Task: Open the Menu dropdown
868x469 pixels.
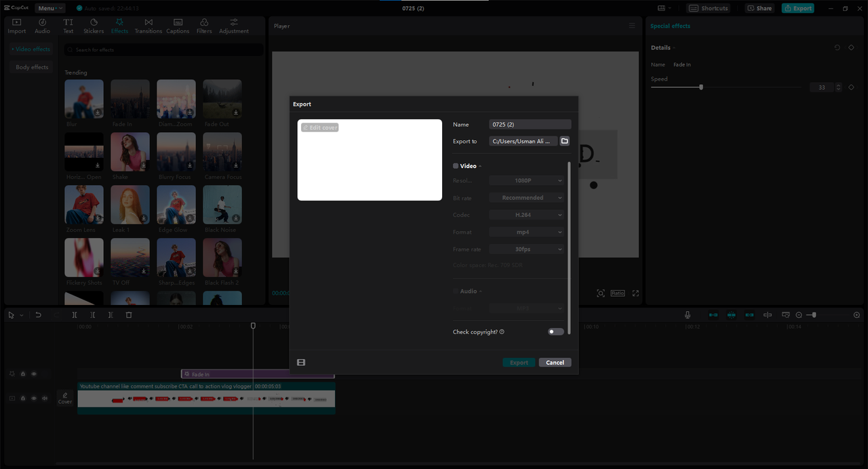Action: 50,8
